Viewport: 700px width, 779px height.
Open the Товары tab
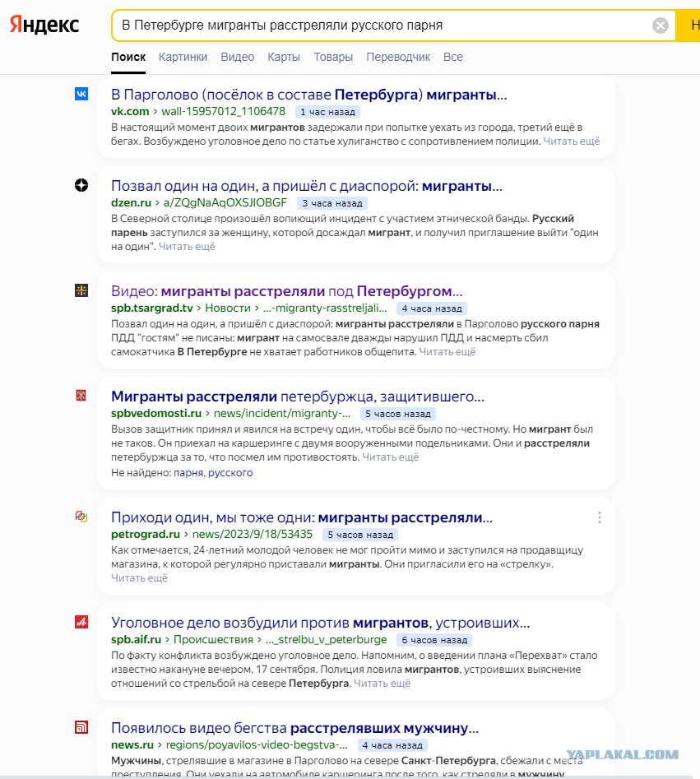(x=333, y=57)
